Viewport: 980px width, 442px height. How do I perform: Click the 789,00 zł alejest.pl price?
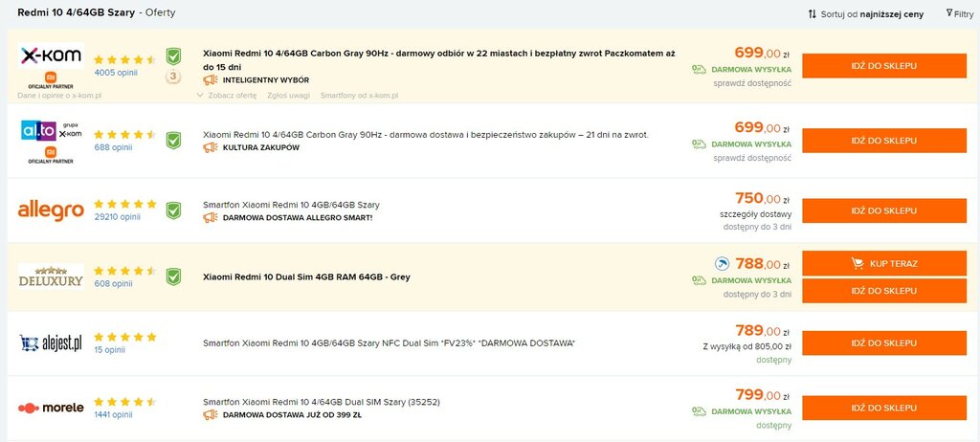(763, 331)
